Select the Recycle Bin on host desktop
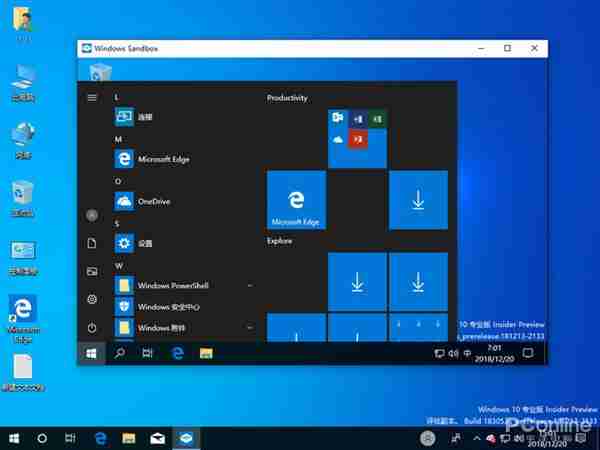This screenshot has height=450, width=600. (x=23, y=198)
